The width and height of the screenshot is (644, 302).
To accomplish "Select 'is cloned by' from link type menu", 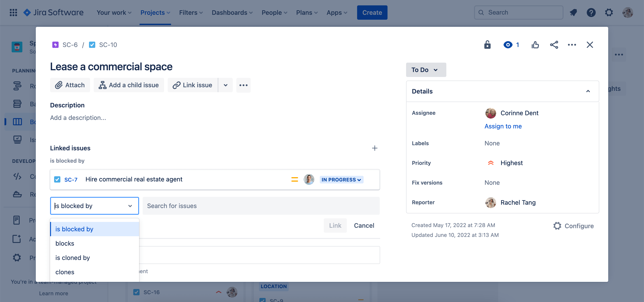I will [72, 257].
